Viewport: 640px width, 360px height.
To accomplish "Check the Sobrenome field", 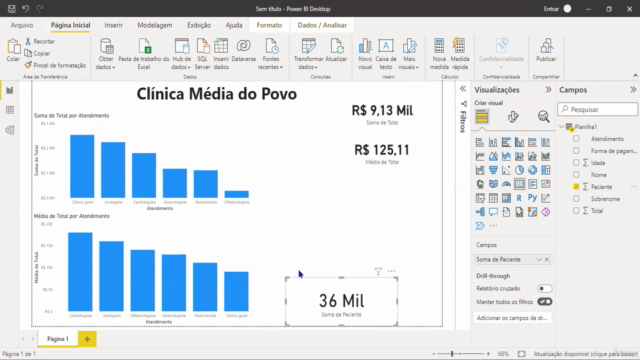I will [x=576, y=199].
